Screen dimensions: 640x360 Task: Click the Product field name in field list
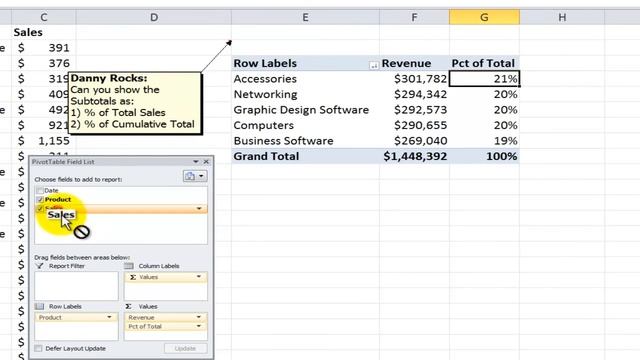coord(58,200)
